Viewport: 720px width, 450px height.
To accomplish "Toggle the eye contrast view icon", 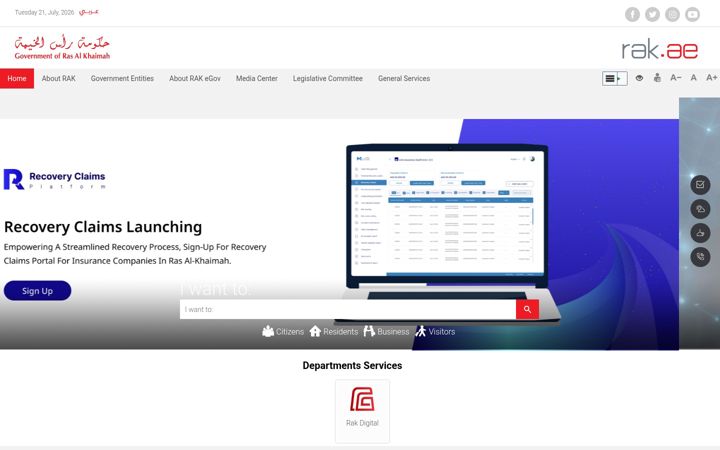I will [x=639, y=78].
